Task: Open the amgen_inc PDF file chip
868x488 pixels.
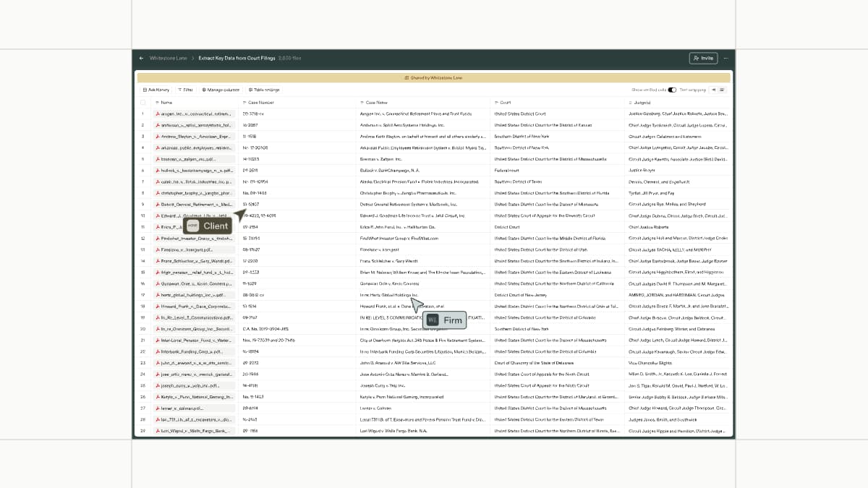Action: 194,114
